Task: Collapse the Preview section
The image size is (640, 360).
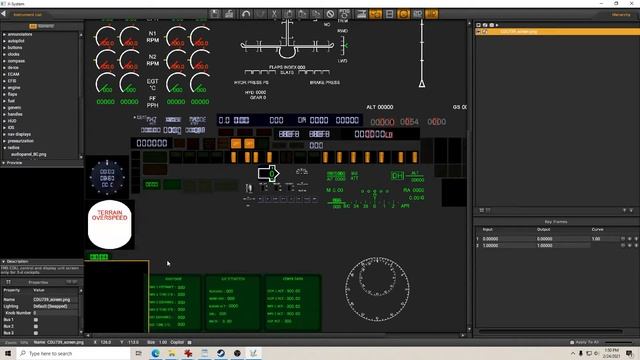Action: (4, 162)
